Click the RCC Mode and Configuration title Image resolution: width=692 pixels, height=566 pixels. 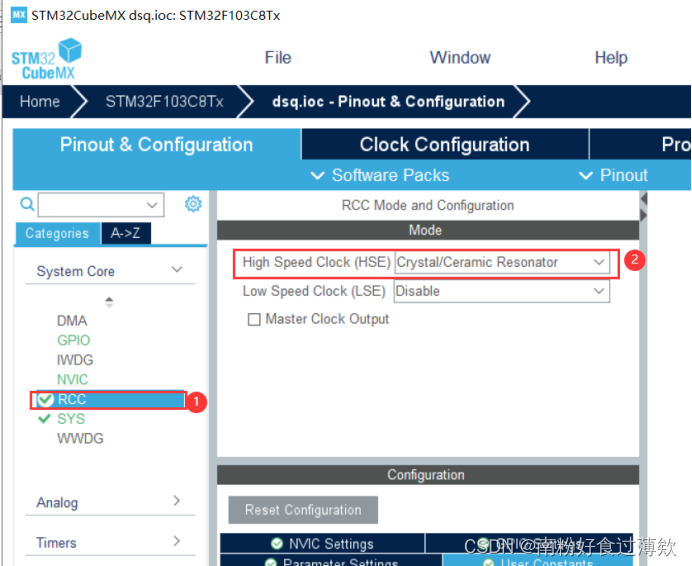coord(428,205)
